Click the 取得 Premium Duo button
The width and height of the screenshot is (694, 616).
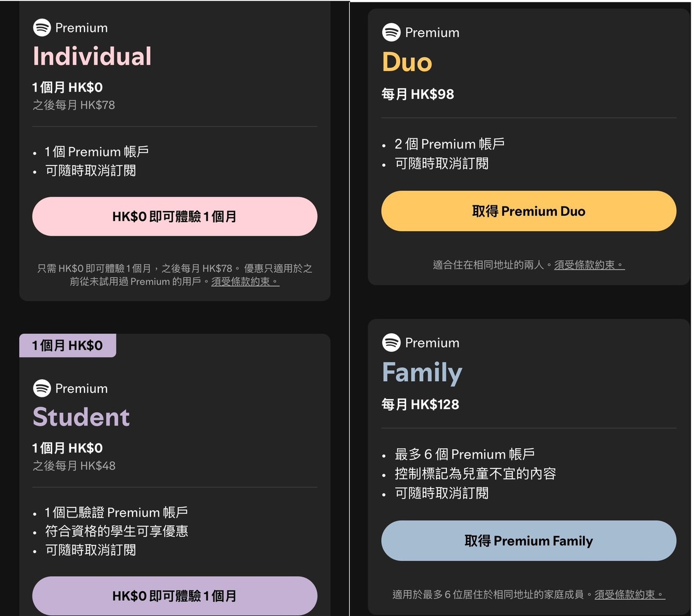coord(529,211)
